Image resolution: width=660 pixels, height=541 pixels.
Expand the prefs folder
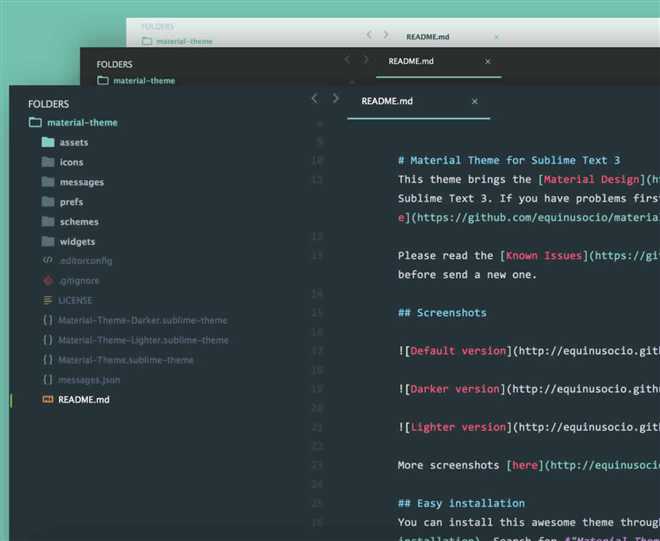tap(71, 202)
